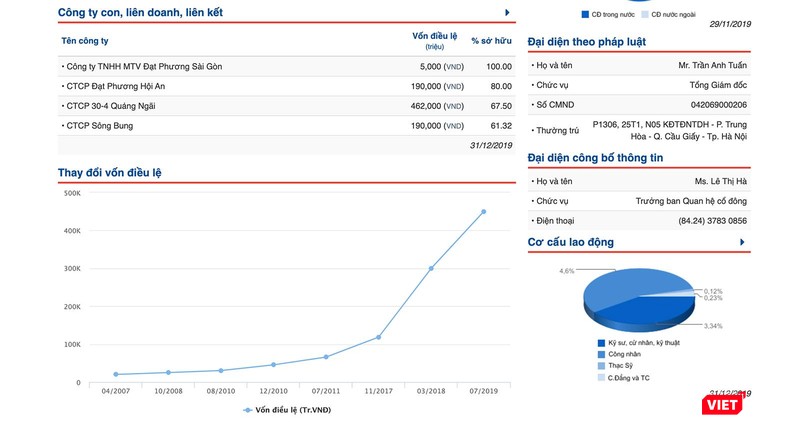800x426 pixels.
Task: Click the VIET logo watermark
Action: tap(722, 403)
